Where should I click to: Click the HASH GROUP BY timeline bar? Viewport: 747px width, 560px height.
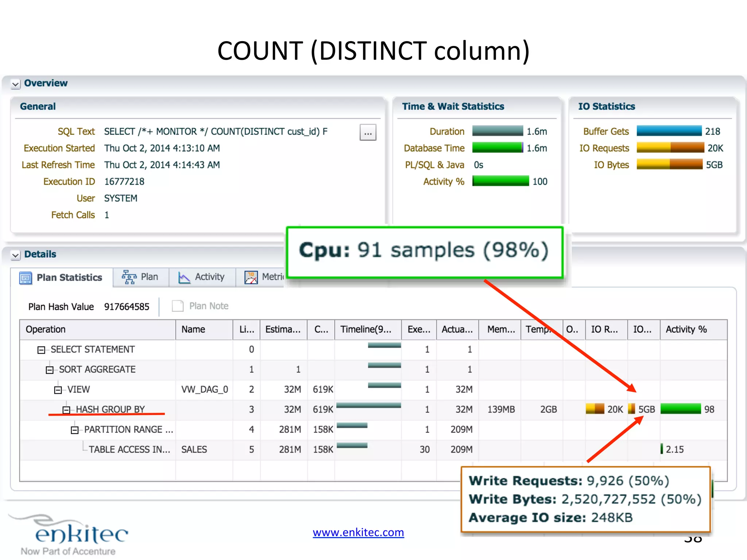tap(368, 405)
